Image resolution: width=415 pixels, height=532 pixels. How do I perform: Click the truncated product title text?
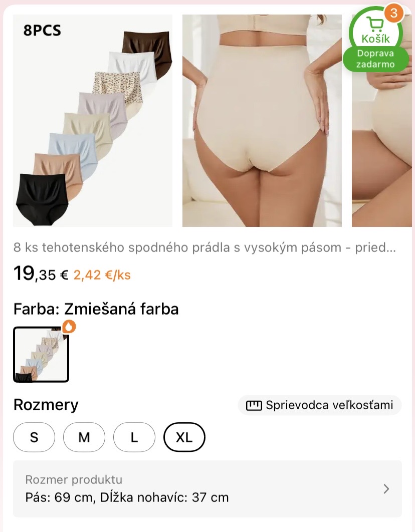(x=204, y=247)
